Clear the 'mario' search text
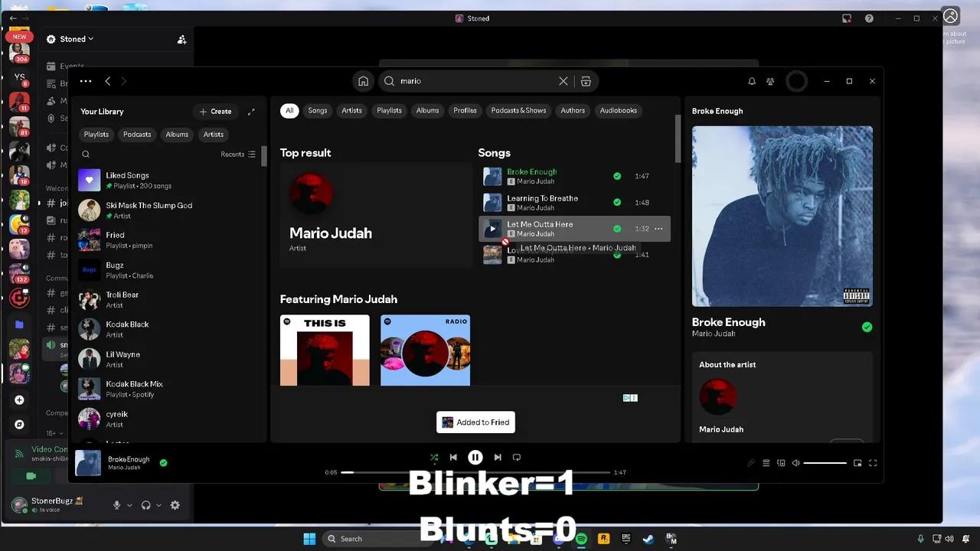The image size is (980, 551). pyautogui.click(x=563, y=81)
